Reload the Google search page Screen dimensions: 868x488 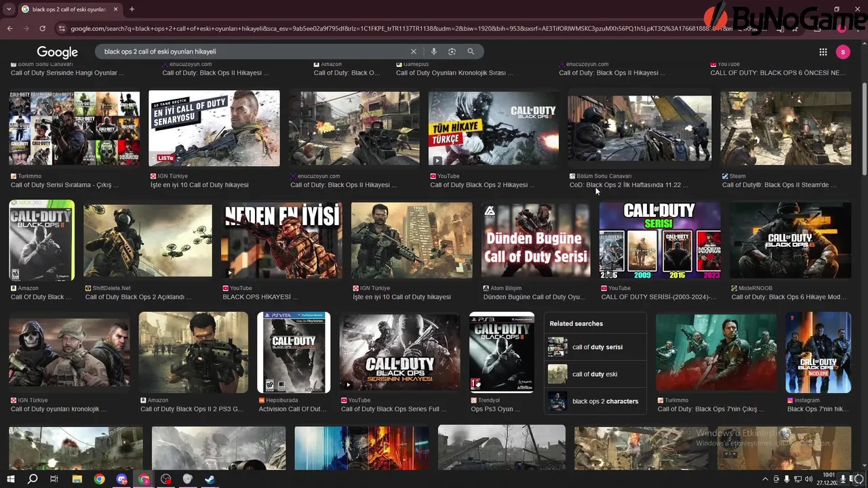[x=42, y=28]
